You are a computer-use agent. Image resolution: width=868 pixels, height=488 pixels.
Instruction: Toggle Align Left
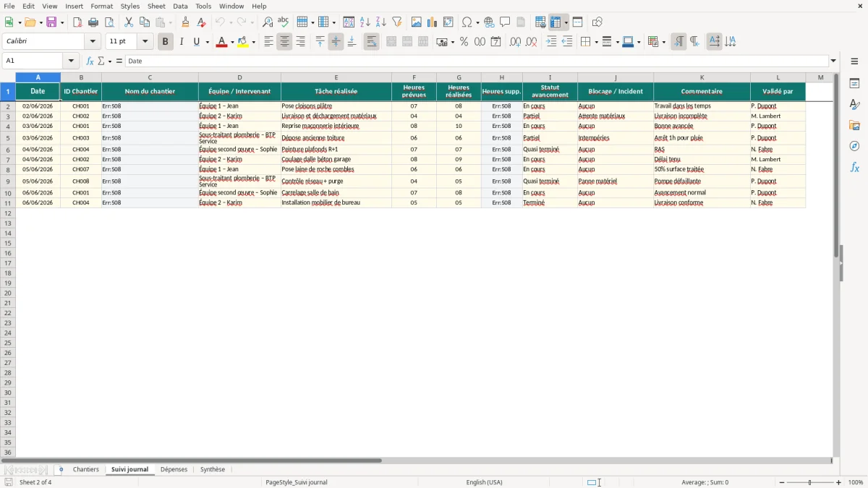268,42
